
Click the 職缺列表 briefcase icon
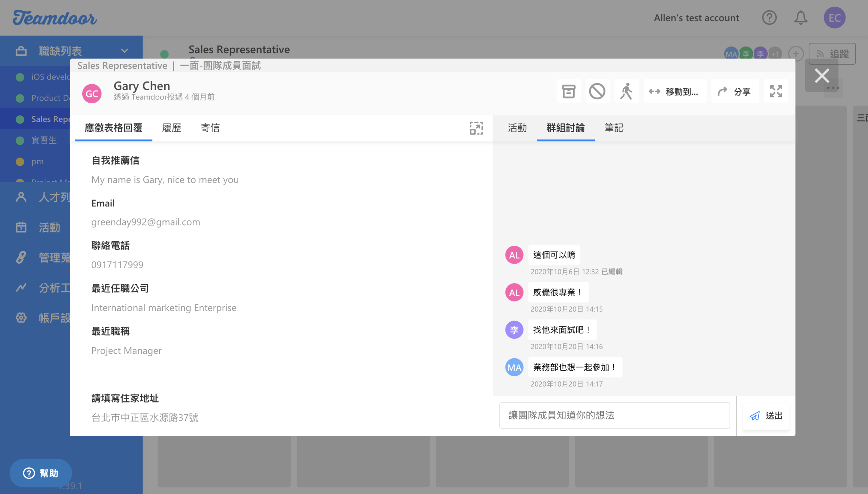(x=21, y=51)
